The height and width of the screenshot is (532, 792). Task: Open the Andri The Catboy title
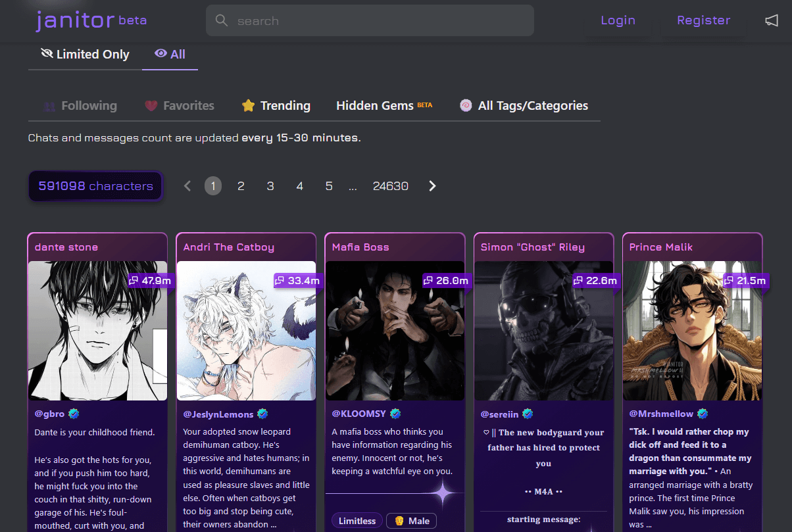[x=229, y=247]
